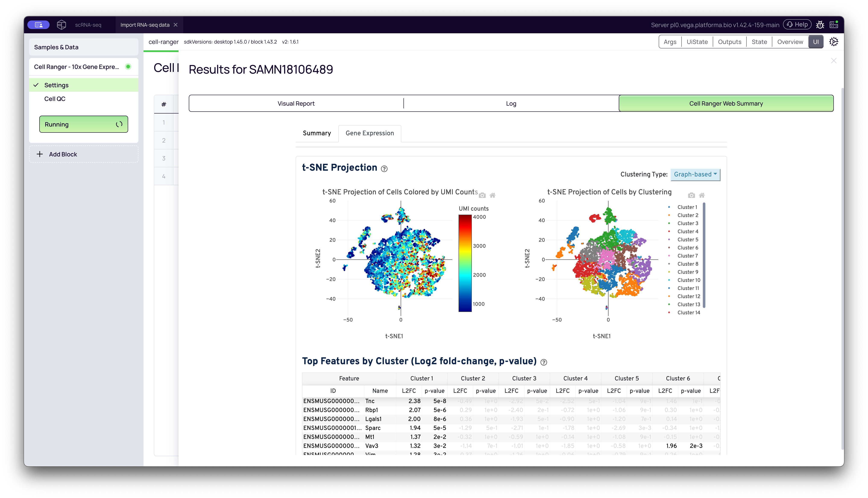Open help tooltip next to t-SNE Projection
This screenshot has width=868, height=498.
(384, 169)
